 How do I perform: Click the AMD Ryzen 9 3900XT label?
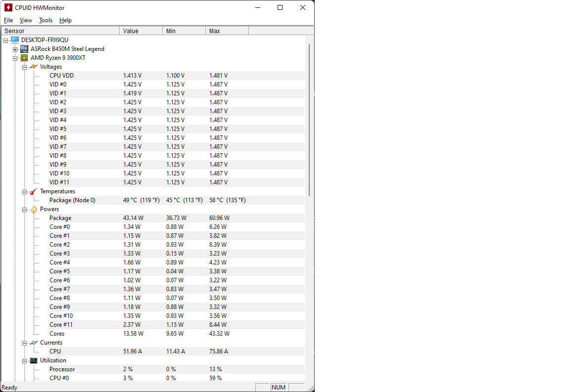(x=58, y=58)
